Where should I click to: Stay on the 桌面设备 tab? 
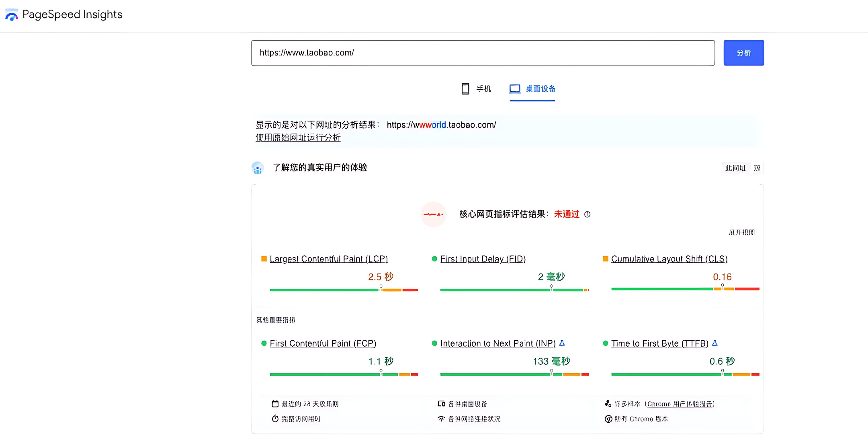pos(532,89)
